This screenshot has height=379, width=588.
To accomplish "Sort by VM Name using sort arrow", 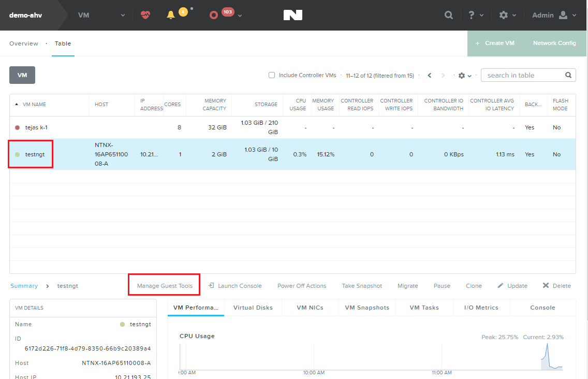I will [17, 104].
